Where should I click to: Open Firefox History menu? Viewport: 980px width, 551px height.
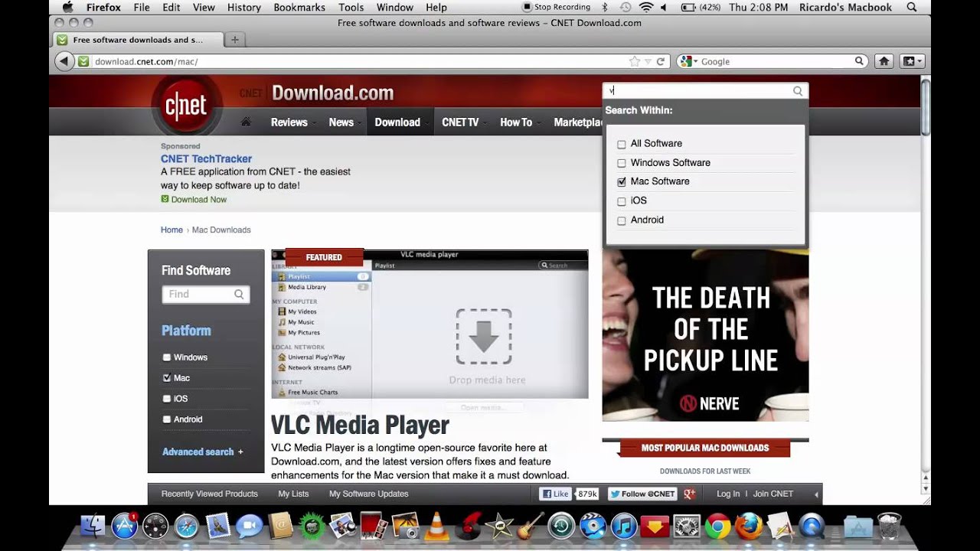(244, 7)
